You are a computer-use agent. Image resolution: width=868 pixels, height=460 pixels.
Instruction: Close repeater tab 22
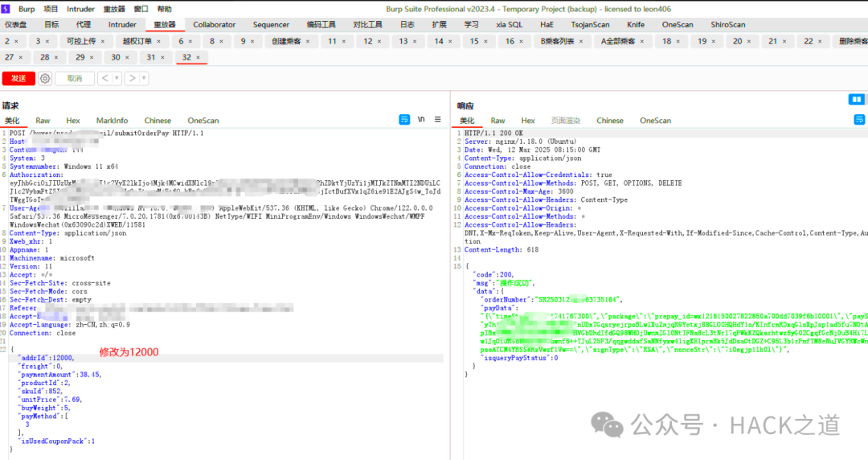[820, 42]
